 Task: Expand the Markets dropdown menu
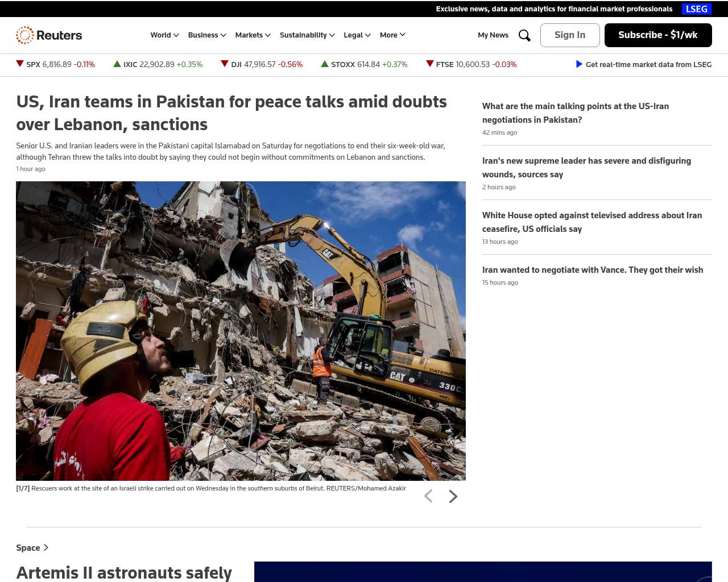(253, 35)
